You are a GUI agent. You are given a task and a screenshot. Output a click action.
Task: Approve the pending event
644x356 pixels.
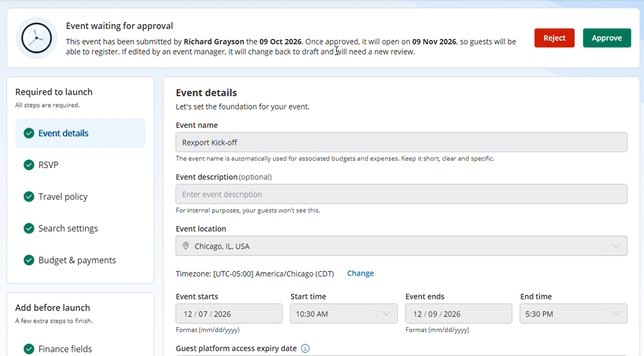pyautogui.click(x=607, y=38)
